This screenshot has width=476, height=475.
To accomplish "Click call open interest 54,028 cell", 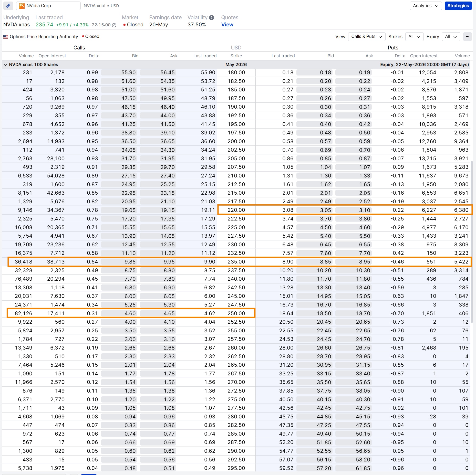I will [56, 176].
